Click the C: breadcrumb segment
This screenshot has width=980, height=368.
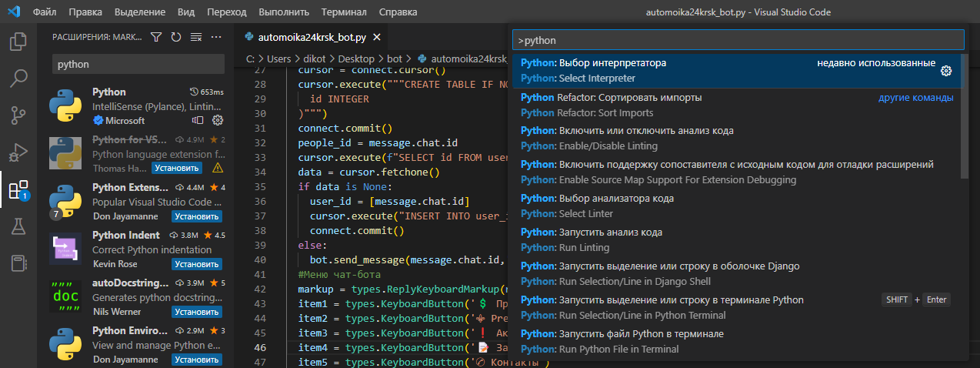[x=251, y=59]
